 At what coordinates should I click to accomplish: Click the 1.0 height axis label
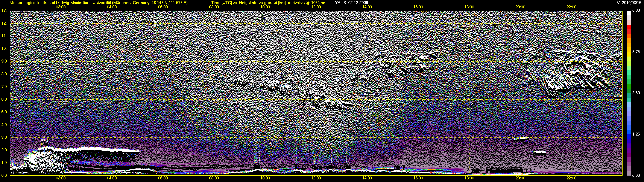point(4,163)
